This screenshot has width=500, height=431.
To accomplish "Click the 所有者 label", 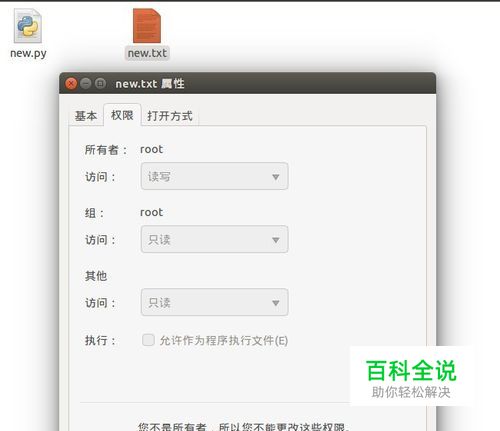I will pyautogui.click(x=106, y=150).
